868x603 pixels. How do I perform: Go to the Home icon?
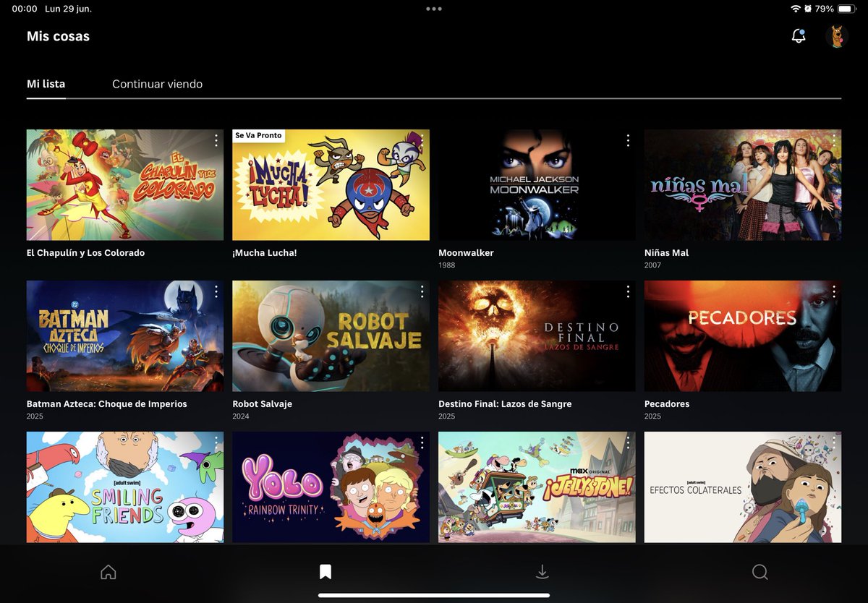[109, 572]
